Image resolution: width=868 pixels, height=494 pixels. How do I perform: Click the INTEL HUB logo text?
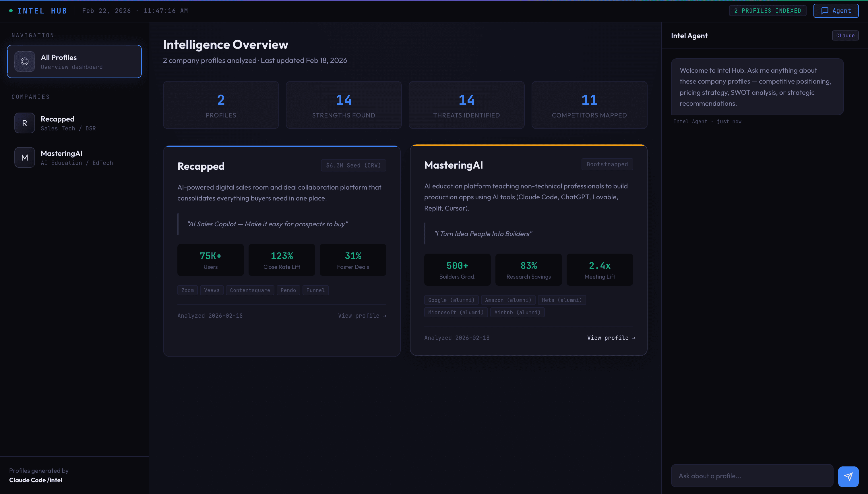coord(42,11)
